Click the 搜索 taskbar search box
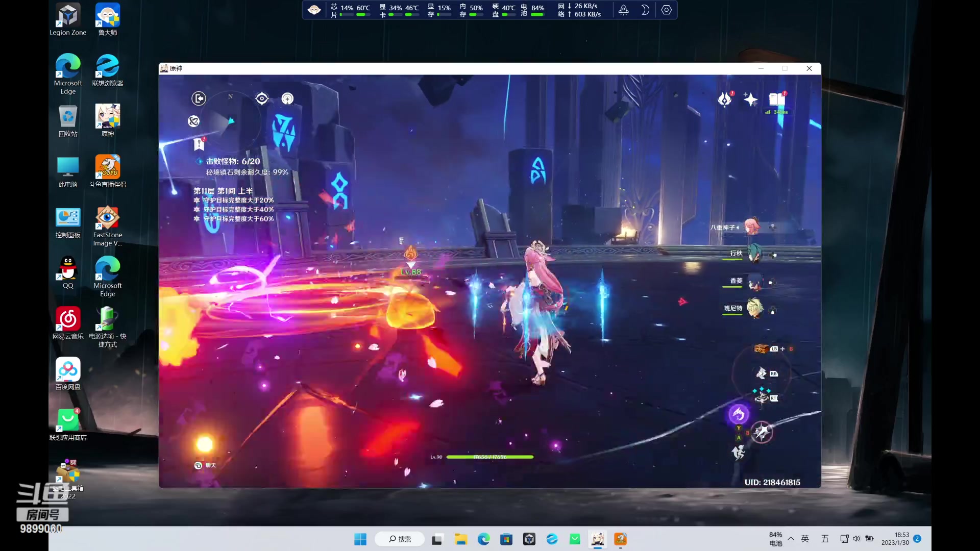Screen dimensions: 980x551 [x=400, y=539]
